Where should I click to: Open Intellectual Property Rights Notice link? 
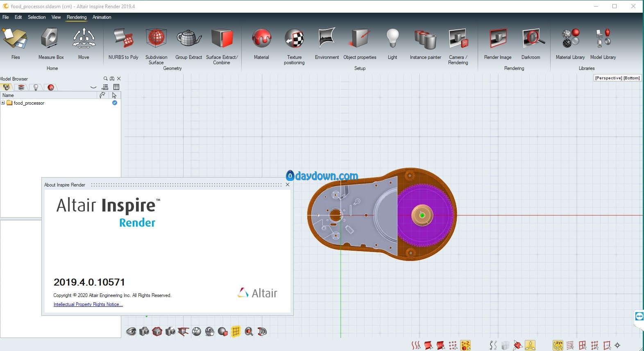88,304
